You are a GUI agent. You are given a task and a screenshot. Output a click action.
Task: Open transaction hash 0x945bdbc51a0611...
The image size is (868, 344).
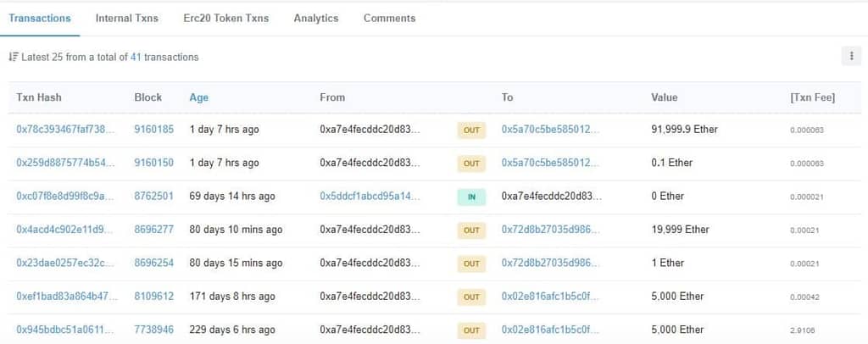[x=66, y=330]
